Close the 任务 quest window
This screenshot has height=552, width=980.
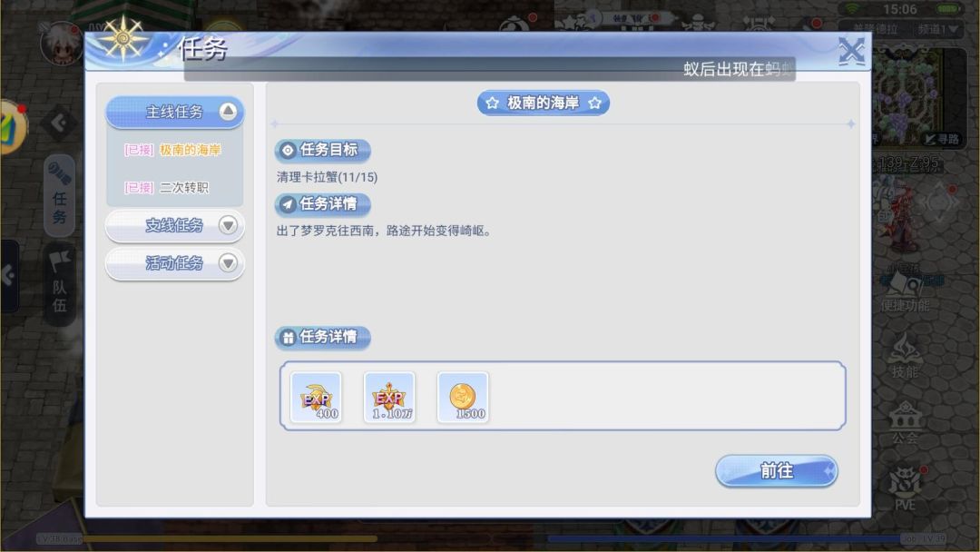(x=851, y=51)
